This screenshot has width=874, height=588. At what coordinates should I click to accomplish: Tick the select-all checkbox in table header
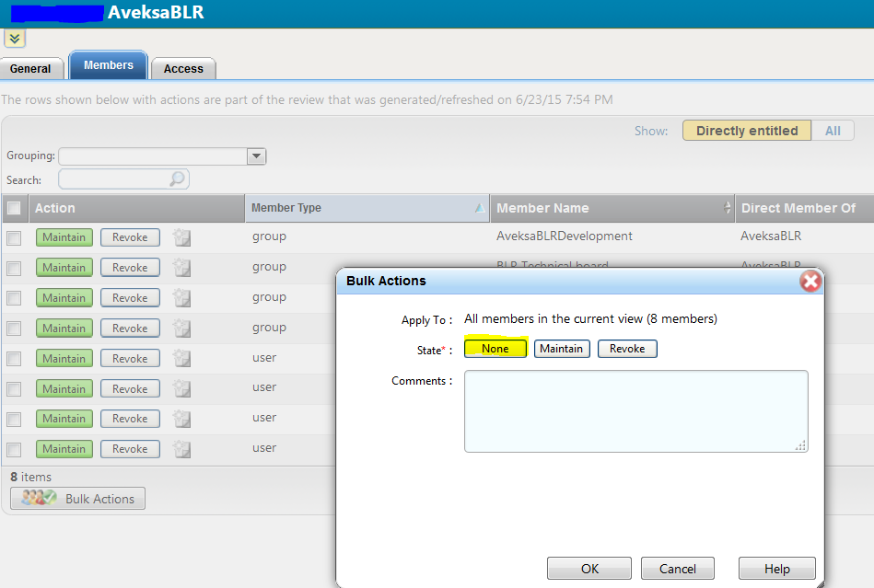pos(14,209)
